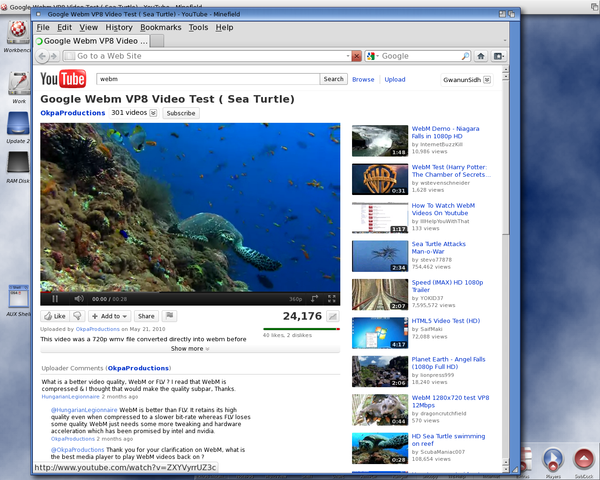Click the YouTube search field containing webm

(x=208, y=79)
